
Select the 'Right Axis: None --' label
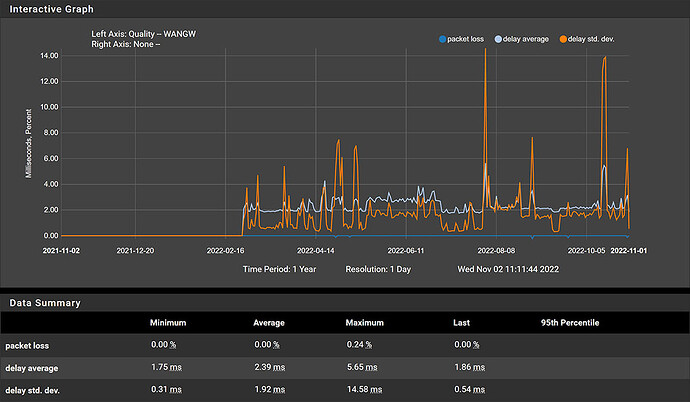click(x=125, y=44)
